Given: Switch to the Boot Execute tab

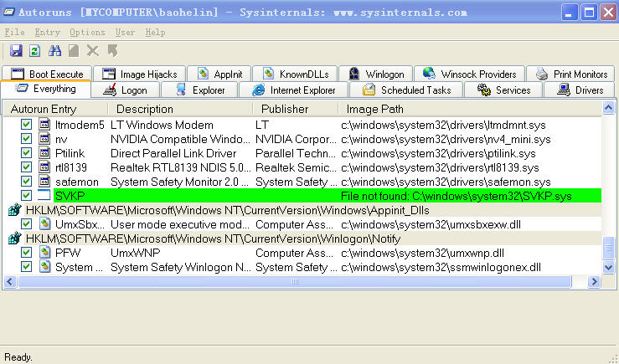Looking at the screenshot, I should [x=47, y=74].
